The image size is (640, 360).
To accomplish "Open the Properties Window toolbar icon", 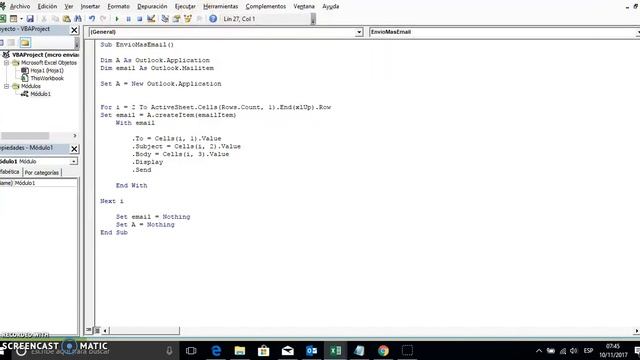I will (176, 19).
